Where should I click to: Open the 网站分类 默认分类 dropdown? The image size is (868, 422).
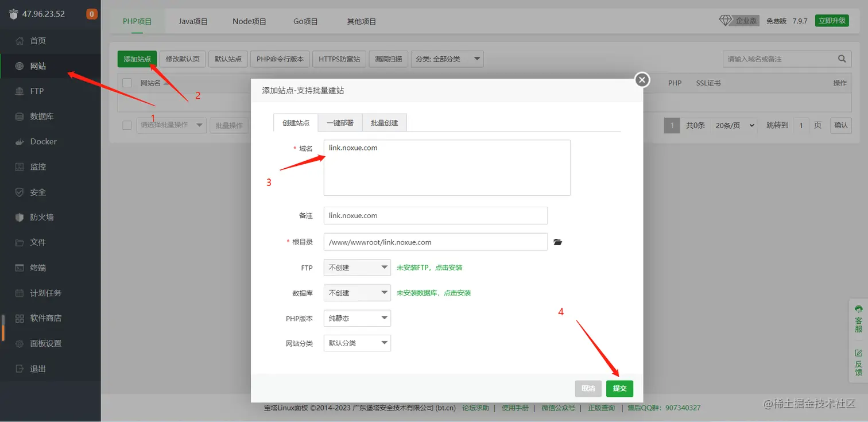357,343
